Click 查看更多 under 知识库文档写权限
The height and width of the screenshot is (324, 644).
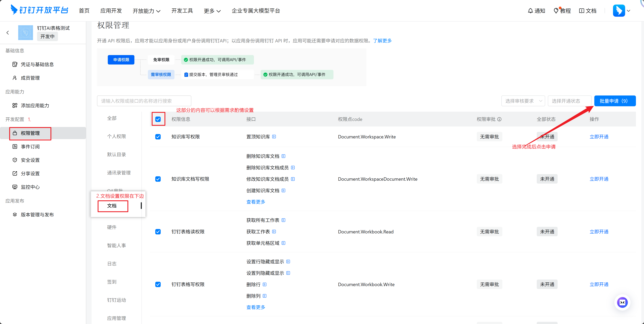pos(255,202)
